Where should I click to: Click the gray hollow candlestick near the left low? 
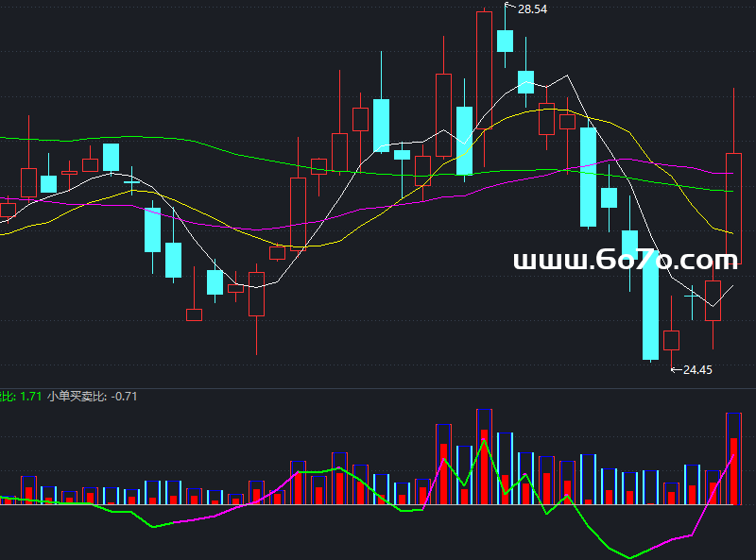click(194, 314)
